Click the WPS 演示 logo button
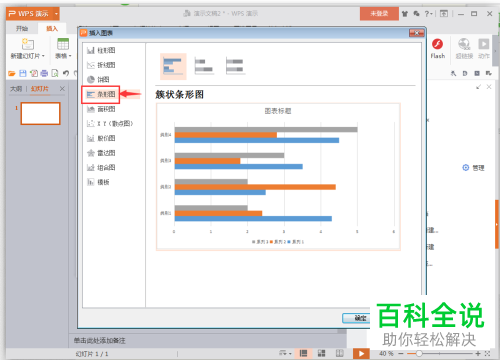This screenshot has width=500, height=360. [29, 14]
